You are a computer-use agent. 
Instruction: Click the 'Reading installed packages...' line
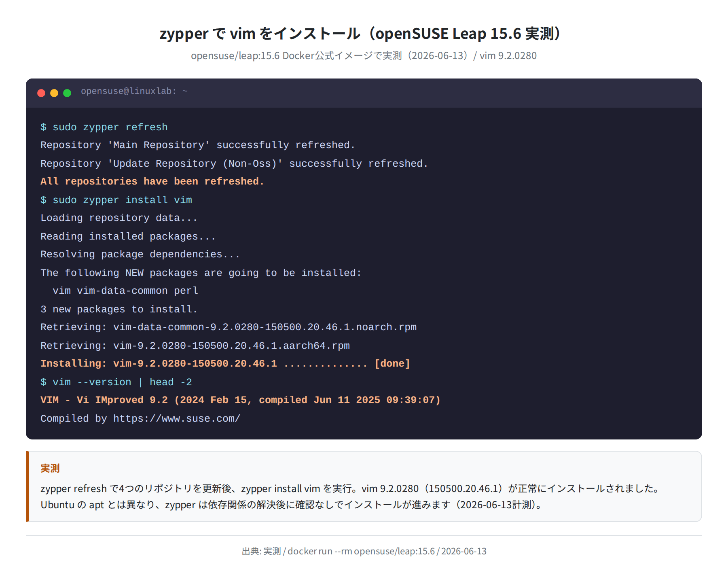128,236
